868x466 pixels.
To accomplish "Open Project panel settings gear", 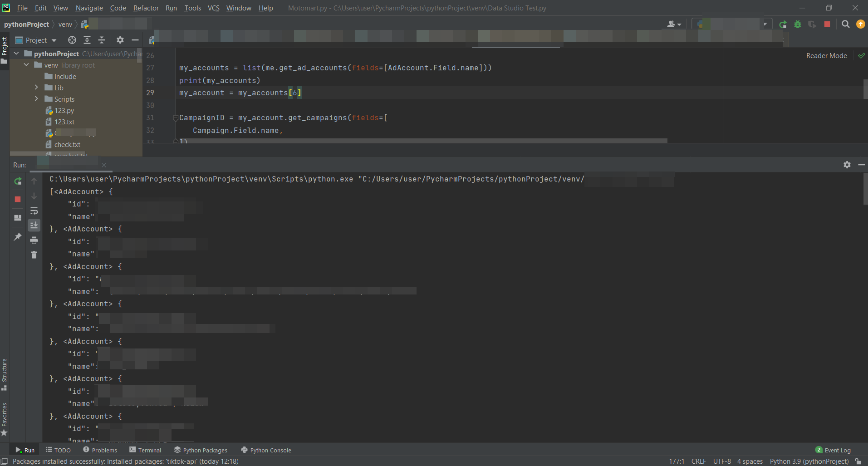I will coord(120,40).
